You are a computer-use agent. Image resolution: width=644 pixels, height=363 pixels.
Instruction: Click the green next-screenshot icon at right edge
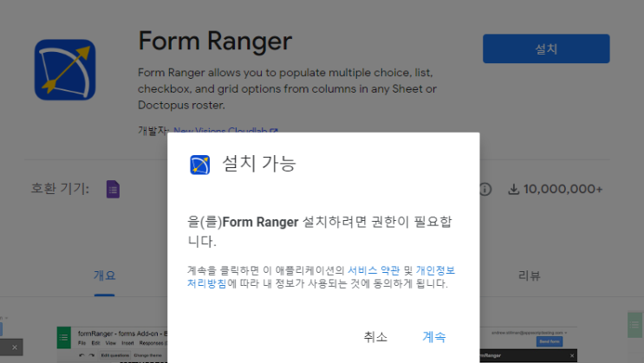point(635,325)
